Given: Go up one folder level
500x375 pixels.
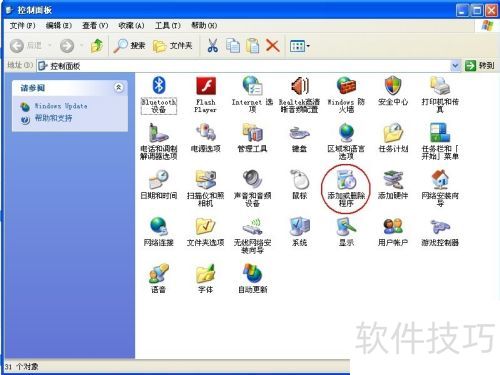Looking at the screenshot, I should click(97, 46).
